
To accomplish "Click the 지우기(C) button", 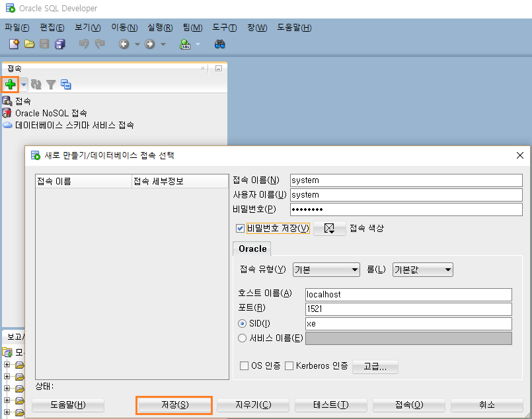I will tap(253, 404).
